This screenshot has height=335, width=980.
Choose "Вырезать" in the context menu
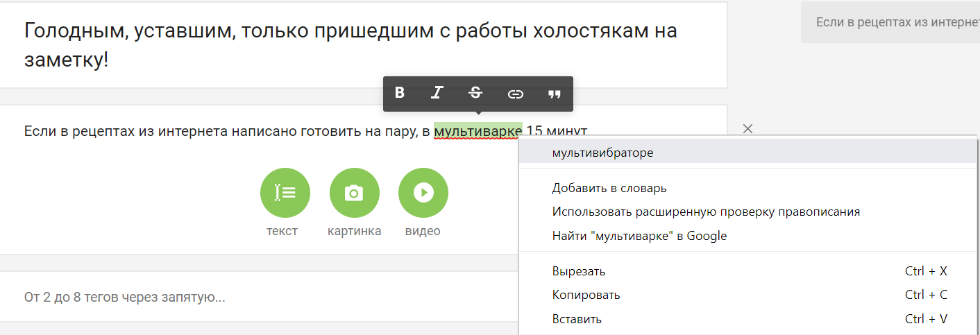[x=579, y=271]
